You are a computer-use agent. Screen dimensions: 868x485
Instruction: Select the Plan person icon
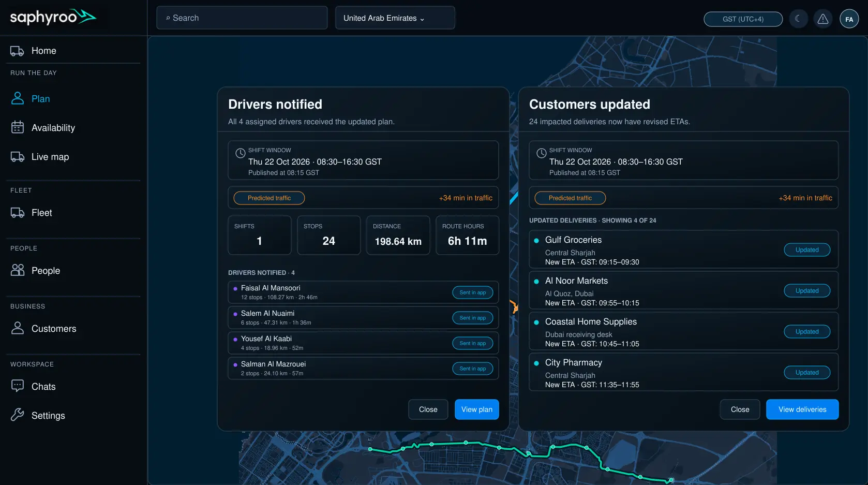tap(18, 98)
